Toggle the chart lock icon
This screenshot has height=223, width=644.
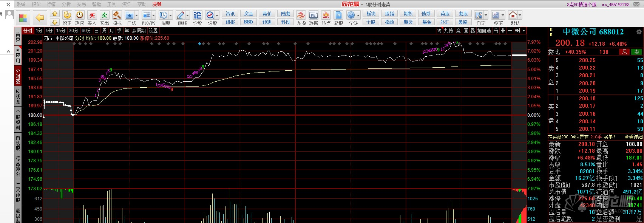[496, 31]
